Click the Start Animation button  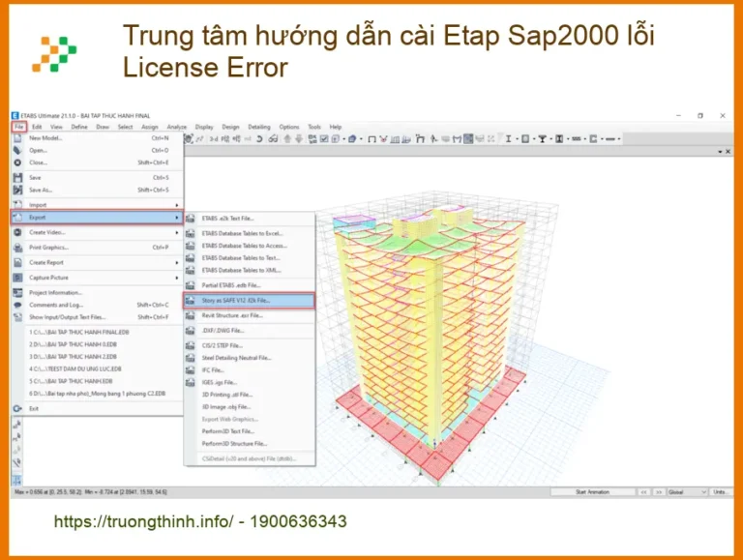point(592,492)
